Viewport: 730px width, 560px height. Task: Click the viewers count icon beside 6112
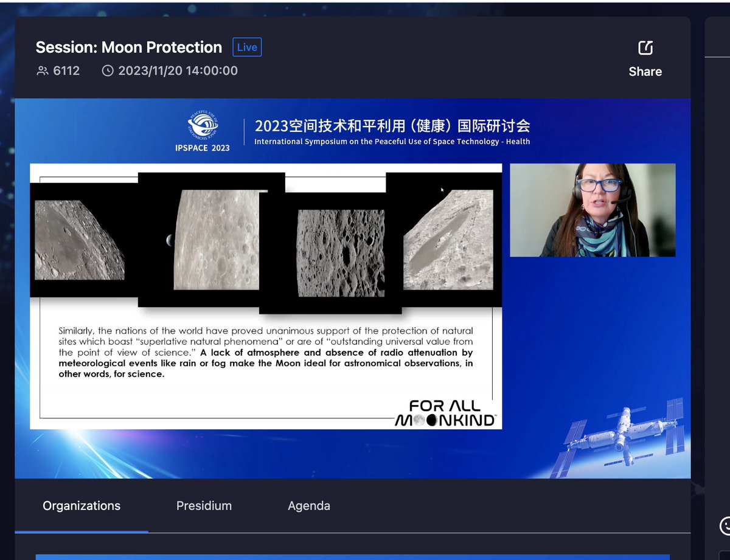click(x=43, y=71)
